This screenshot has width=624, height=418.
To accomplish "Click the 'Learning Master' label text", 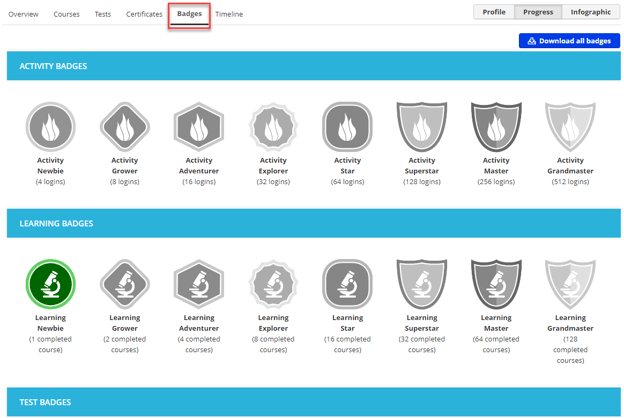I will click(496, 323).
